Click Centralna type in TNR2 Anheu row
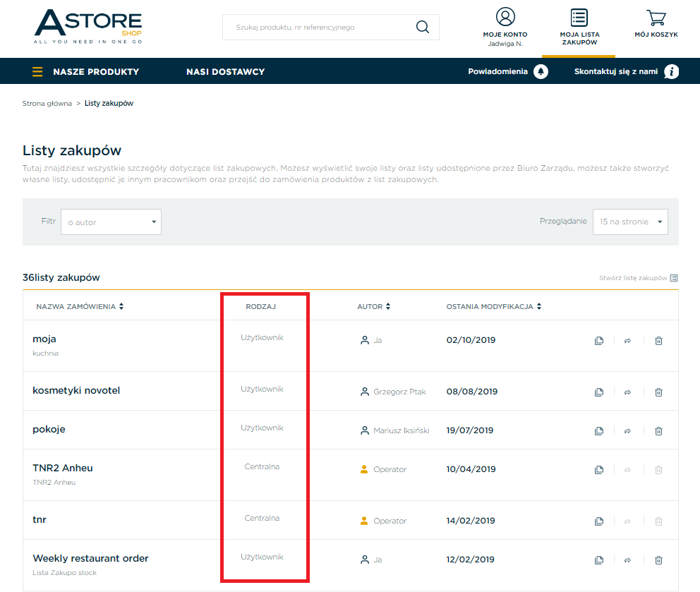This screenshot has height=592, width=700. 262,466
